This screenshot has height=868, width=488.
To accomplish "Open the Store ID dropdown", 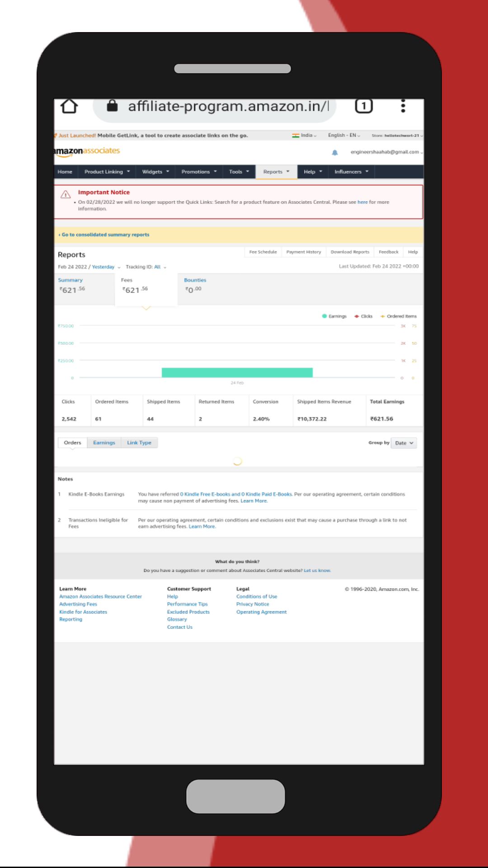I will pyautogui.click(x=397, y=136).
